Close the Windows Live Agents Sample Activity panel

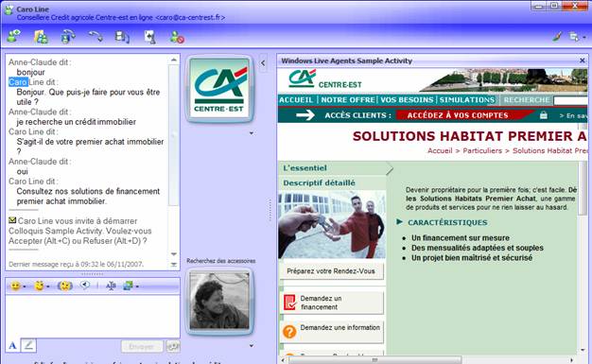(x=583, y=61)
